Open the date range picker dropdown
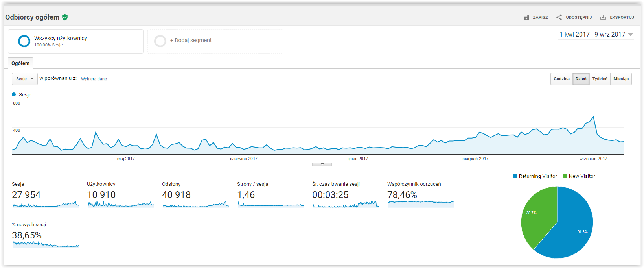 click(x=596, y=35)
